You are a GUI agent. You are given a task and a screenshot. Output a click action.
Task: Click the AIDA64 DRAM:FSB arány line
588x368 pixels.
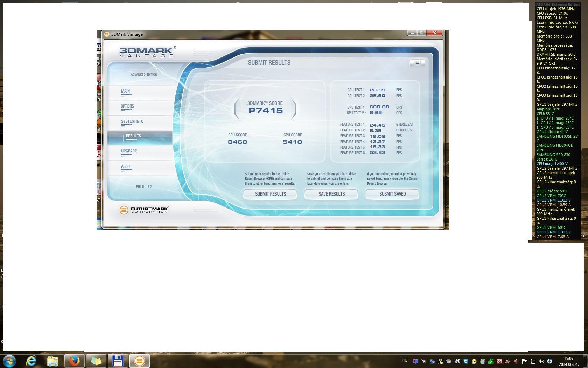(x=556, y=54)
